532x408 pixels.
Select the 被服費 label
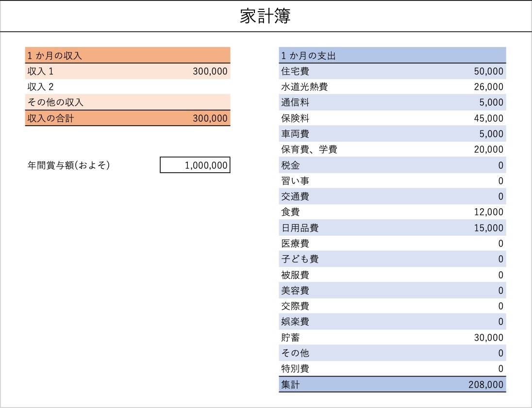(x=295, y=275)
